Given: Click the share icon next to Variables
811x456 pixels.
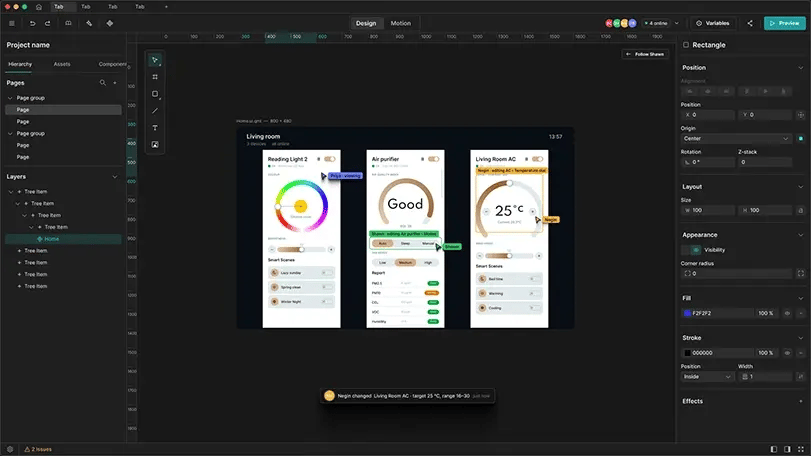Looking at the screenshot, I should [x=750, y=23].
